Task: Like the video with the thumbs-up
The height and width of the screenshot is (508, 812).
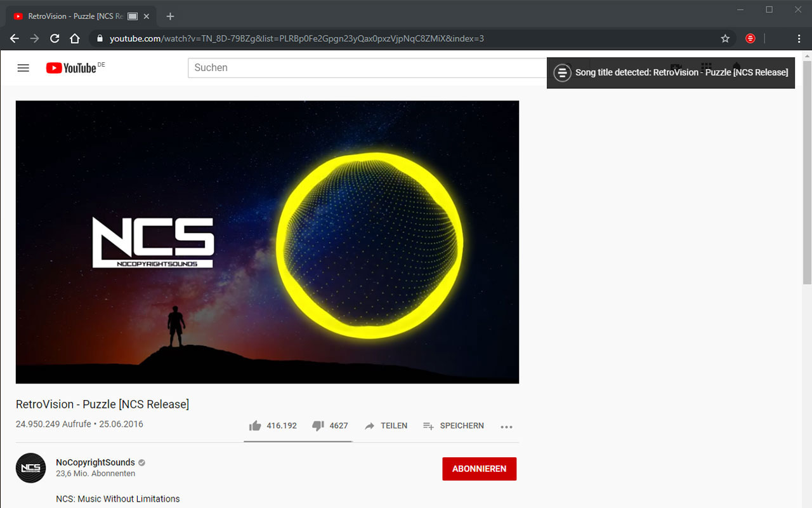Action: point(254,425)
